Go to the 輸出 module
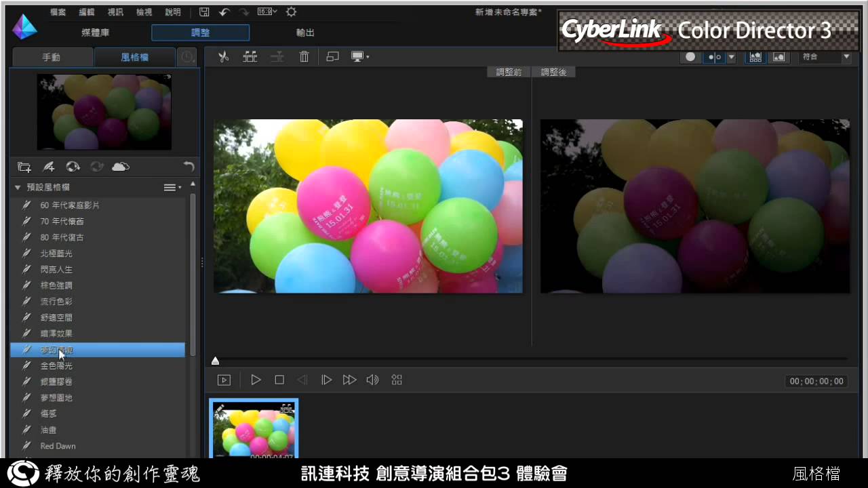The image size is (868, 488). pyautogui.click(x=306, y=33)
